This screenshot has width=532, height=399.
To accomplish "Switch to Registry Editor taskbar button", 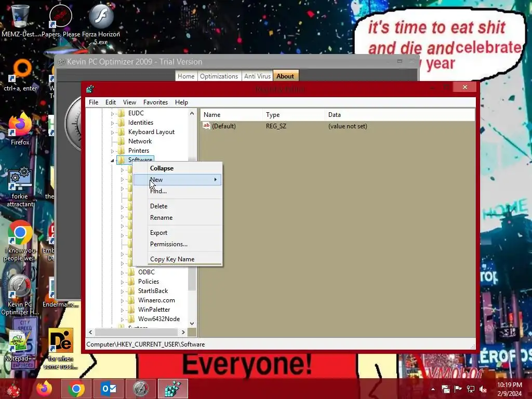I will pyautogui.click(x=172, y=389).
